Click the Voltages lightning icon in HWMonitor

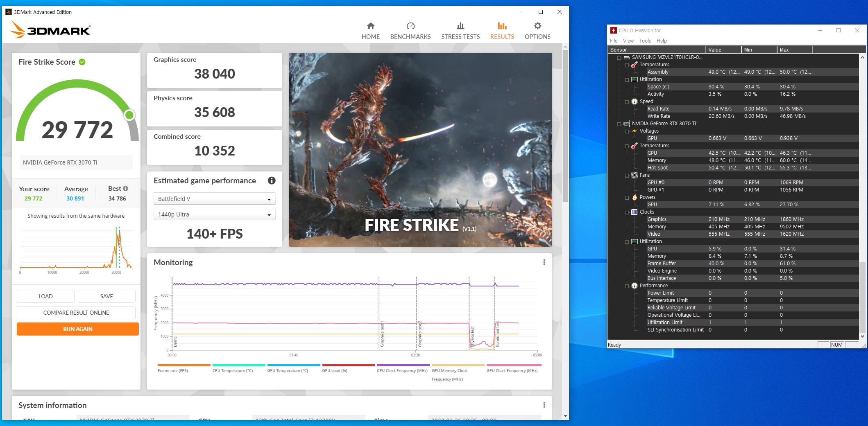[x=635, y=131]
